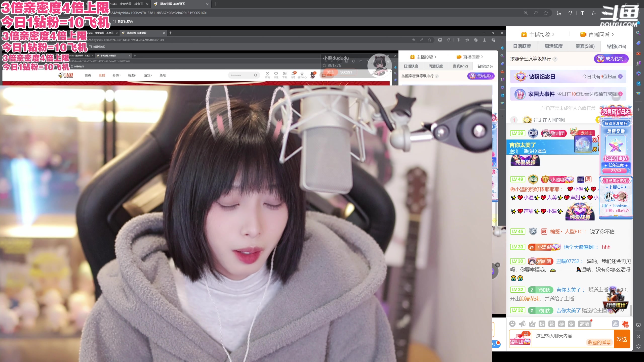Click the 猪叫团 fan badge beside the chat input
Image resolution: width=644 pixels, height=362 pixels.
[x=520, y=341]
